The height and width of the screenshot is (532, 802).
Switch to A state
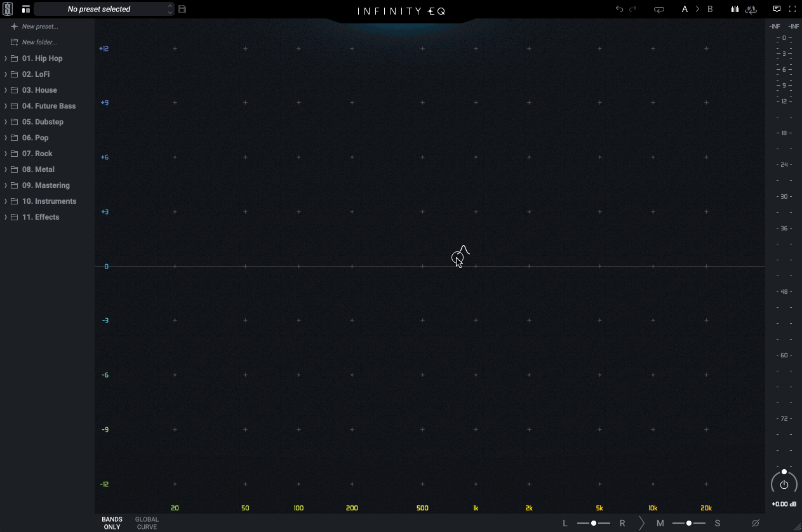[685, 9]
